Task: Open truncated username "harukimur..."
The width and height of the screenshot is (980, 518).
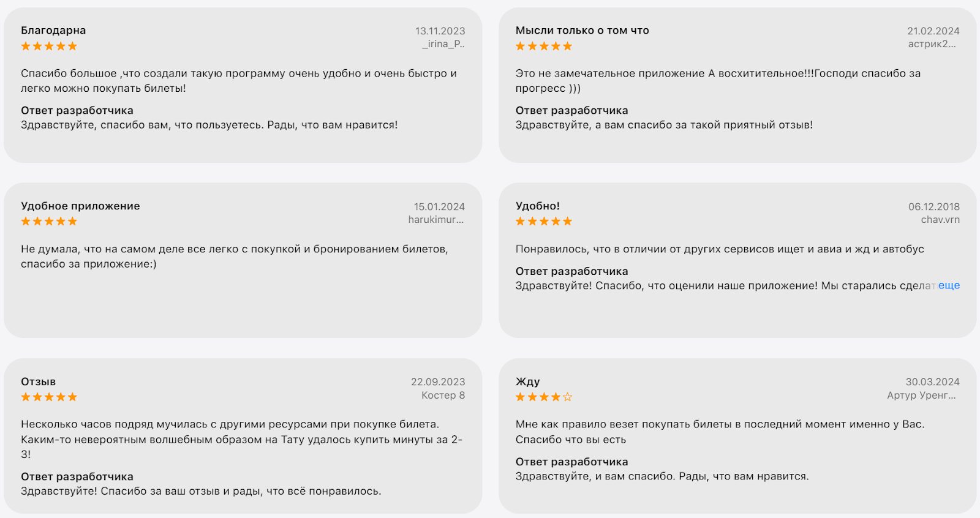Action: (436, 219)
